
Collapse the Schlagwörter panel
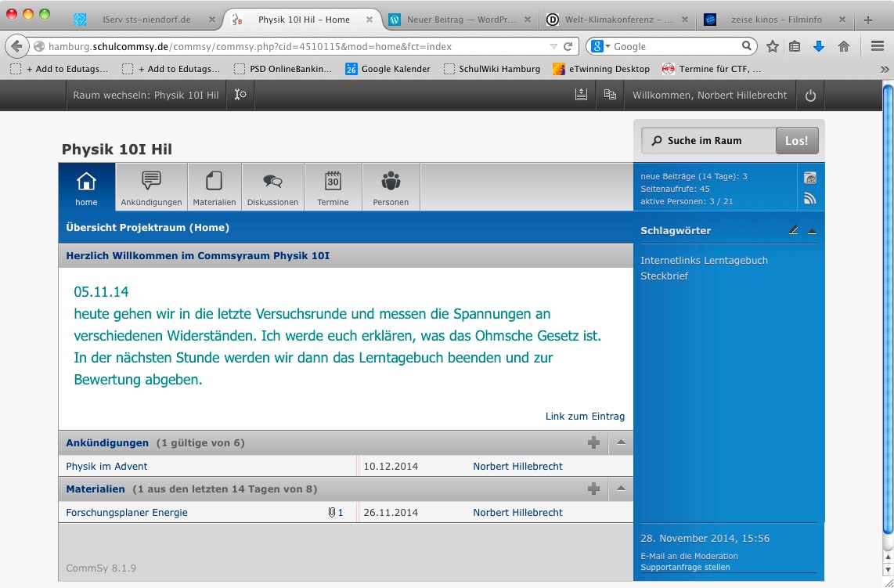pyautogui.click(x=812, y=231)
